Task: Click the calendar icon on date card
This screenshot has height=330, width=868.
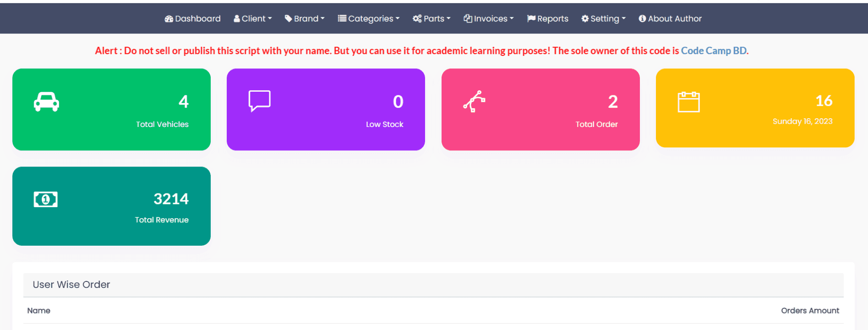Action: [688, 102]
